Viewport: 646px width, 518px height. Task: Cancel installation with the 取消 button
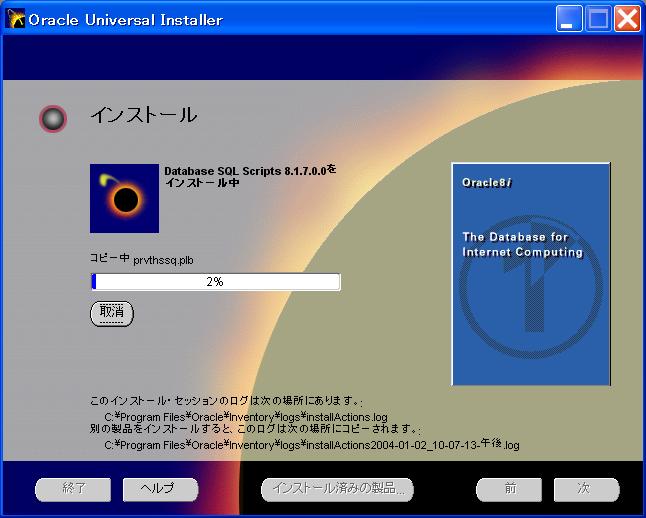pos(112,314)
